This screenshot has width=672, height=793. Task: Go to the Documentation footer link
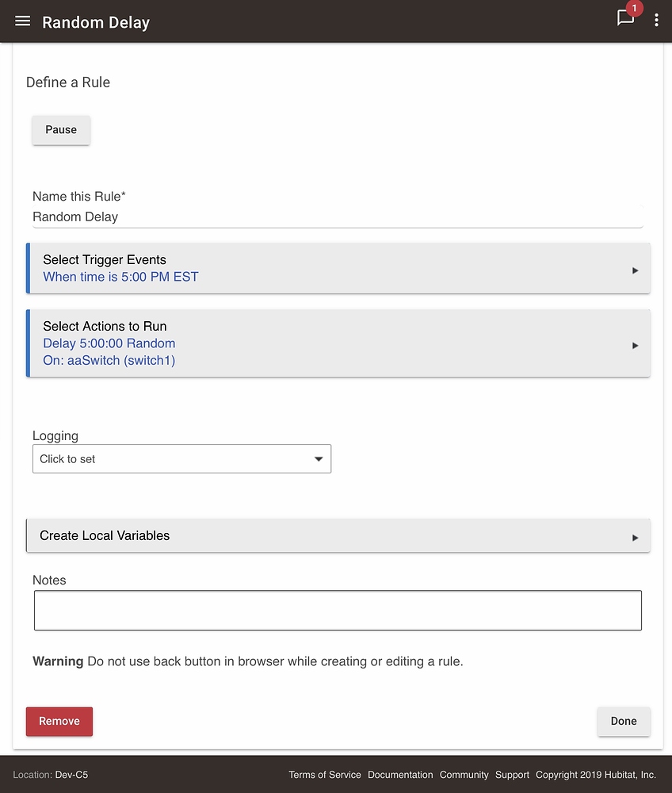[x=400, y=775]
